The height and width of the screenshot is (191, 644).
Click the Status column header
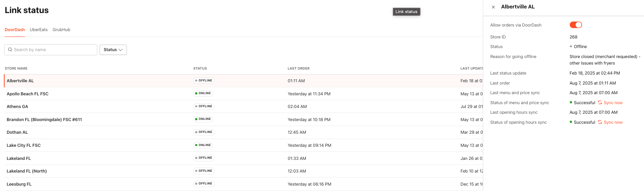coord(200,68)
